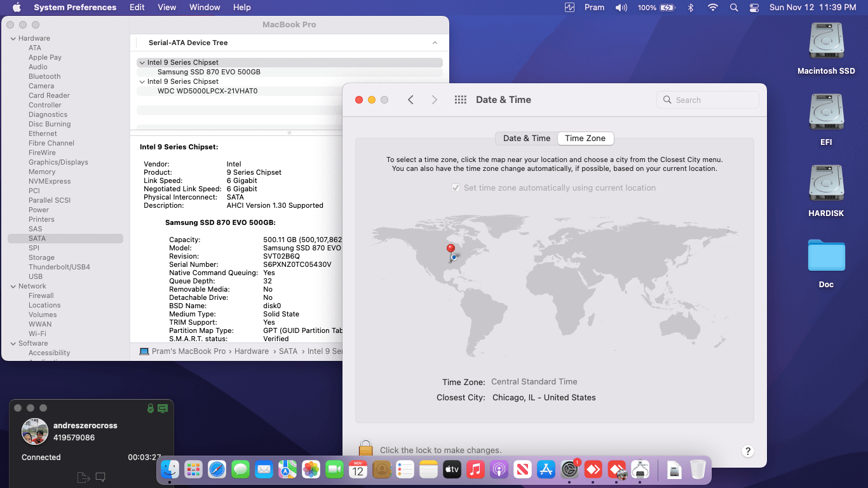Select NVMExpress in the Hardware list
The image size is (868, 488).
coord(50,181)
